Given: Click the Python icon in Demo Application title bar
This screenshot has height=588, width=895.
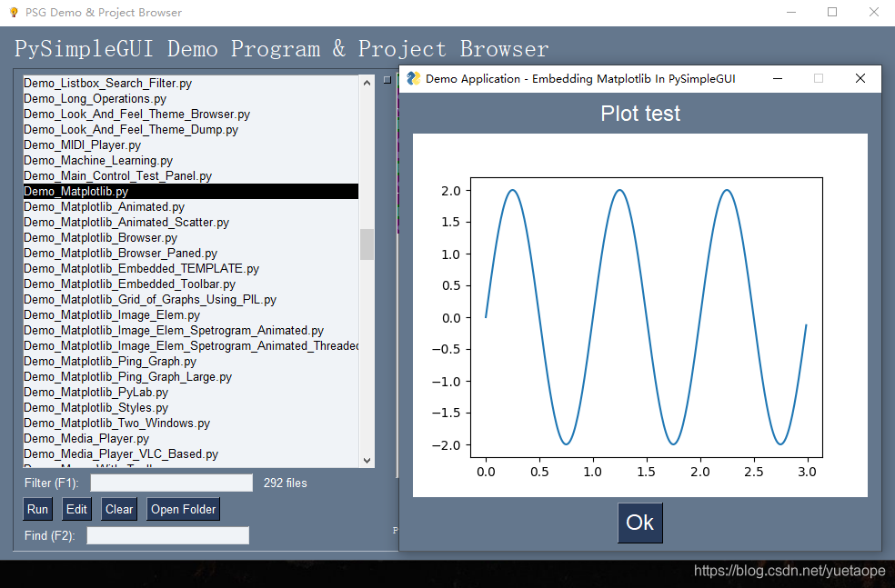Looking at the screenshot, I should [413, 79].
